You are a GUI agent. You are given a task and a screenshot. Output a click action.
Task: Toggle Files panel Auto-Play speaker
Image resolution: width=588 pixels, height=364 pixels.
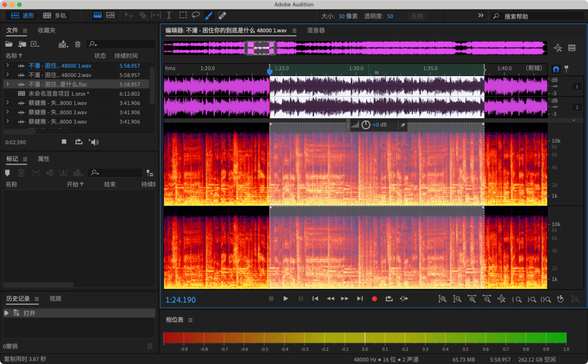(93, 142)
